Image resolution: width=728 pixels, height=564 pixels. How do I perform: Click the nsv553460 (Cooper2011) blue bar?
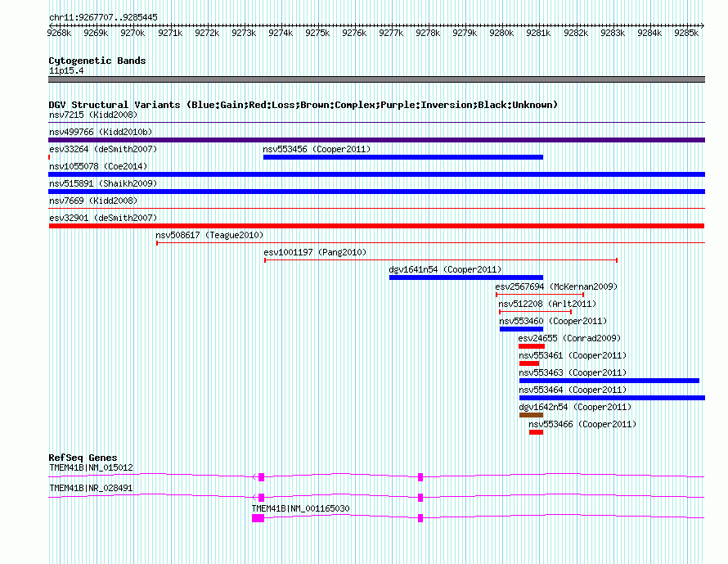(x=521, y=329)
